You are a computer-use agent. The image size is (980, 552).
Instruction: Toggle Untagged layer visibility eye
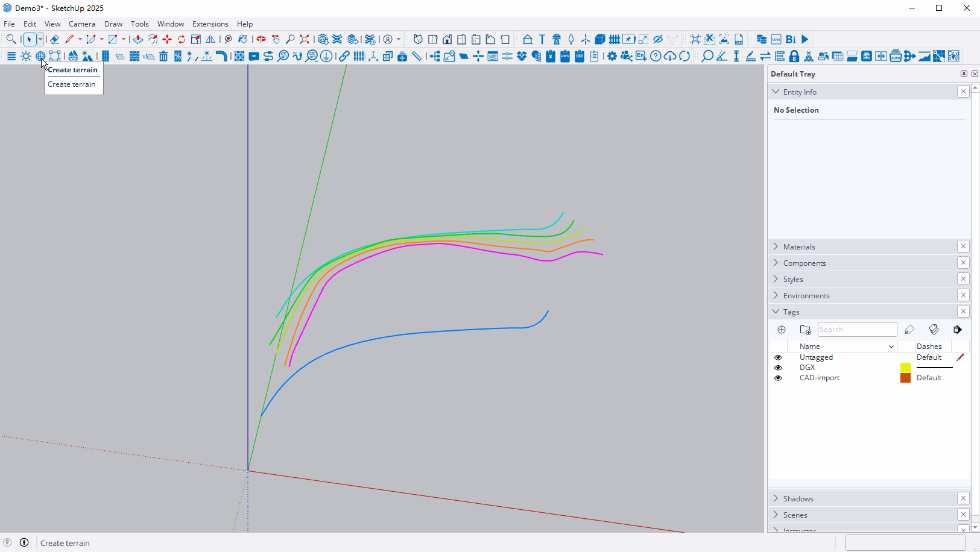(778, 357)
